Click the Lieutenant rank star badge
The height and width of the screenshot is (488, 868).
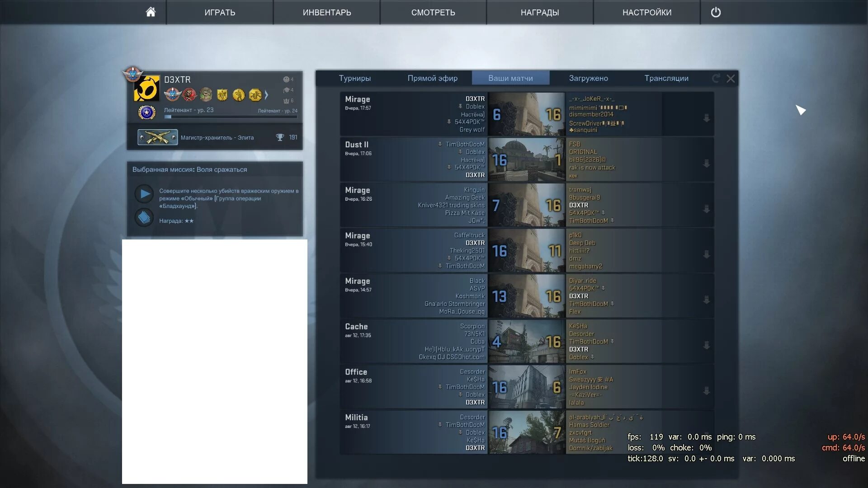coord(146,112)
